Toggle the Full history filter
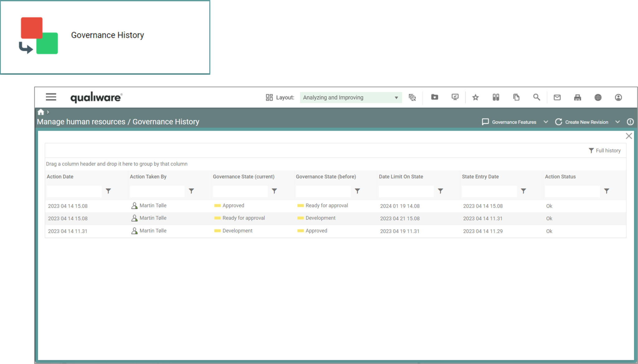Image resolution: width=638 pixels, height=364 pixels. 605,150
